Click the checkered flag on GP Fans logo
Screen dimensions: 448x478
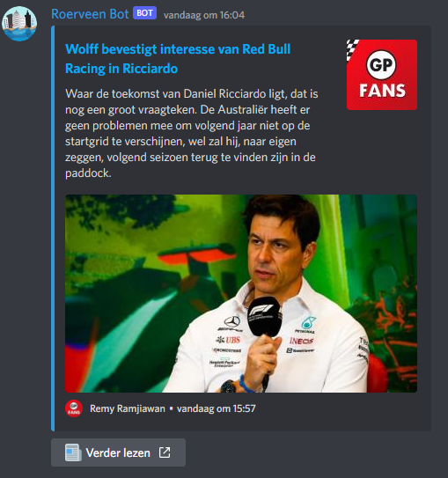tap(353, 48)
